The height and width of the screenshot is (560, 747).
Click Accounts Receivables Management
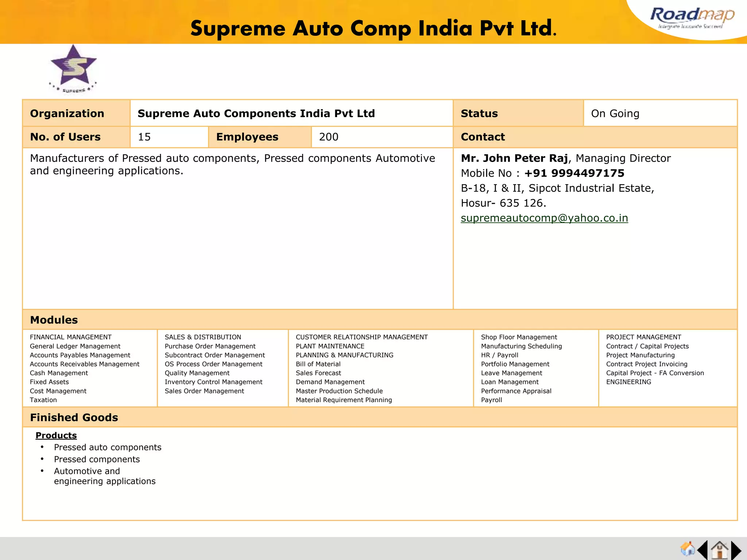coord(85,364)
